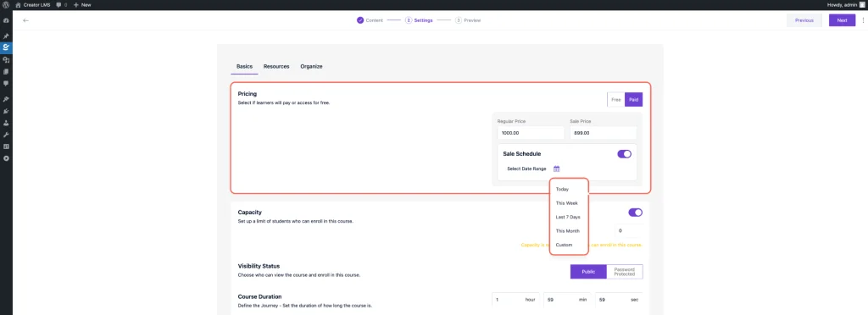Set visibility to Public

(588, 272)
